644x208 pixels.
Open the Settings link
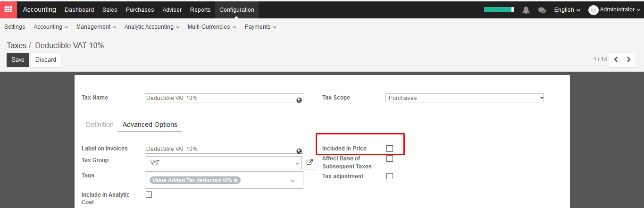click(15, 27)
